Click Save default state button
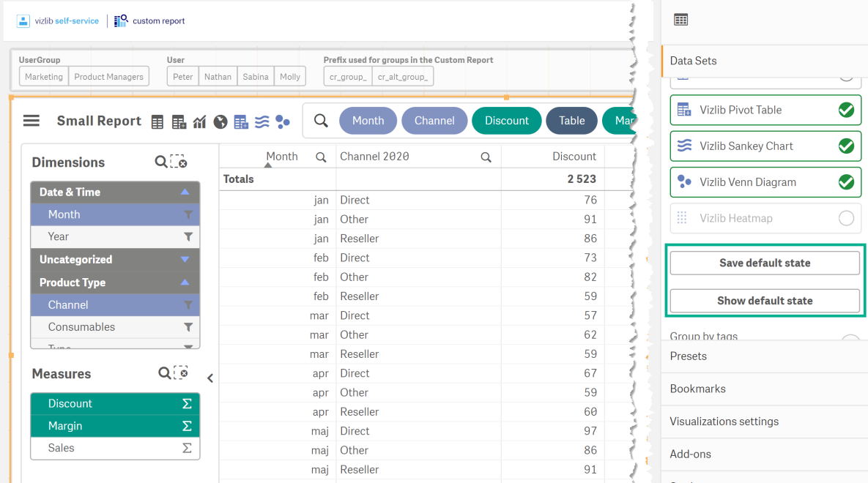868x483 pixels. pos(765,263)
